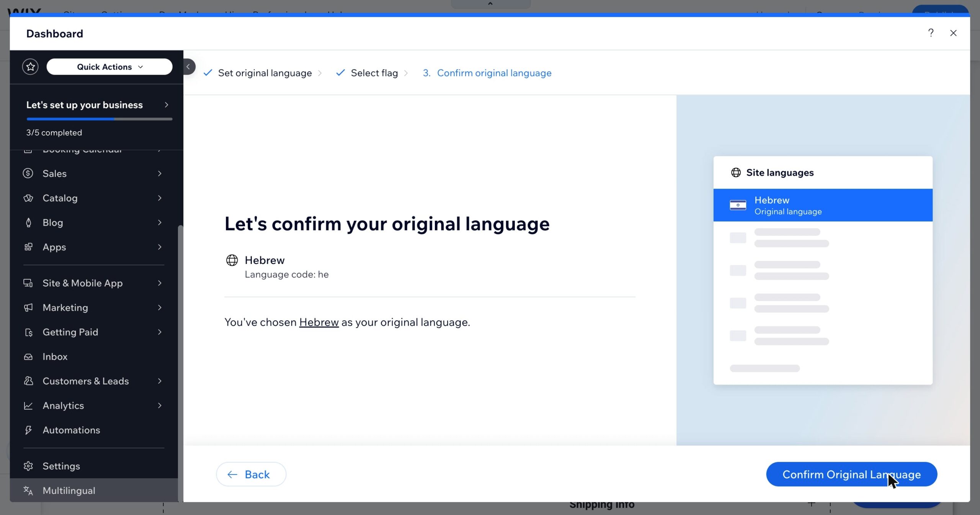Image resolution: width=980 pixels, height=515 pixels.
Task: Open the Marketing menu item
Action: [x=94, y=307]
